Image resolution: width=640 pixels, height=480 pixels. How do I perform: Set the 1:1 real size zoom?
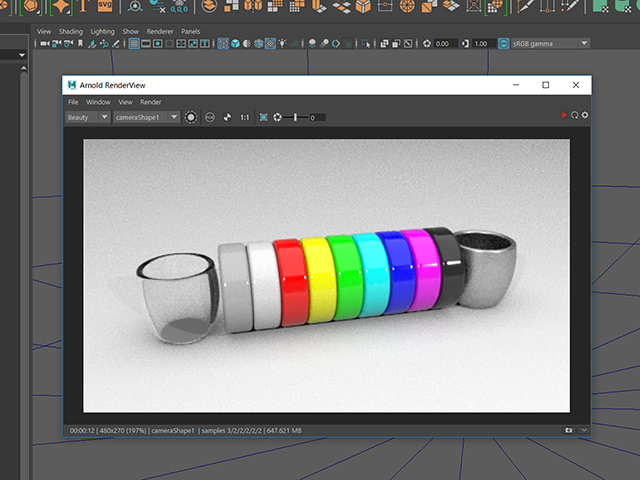click(244, 118)
